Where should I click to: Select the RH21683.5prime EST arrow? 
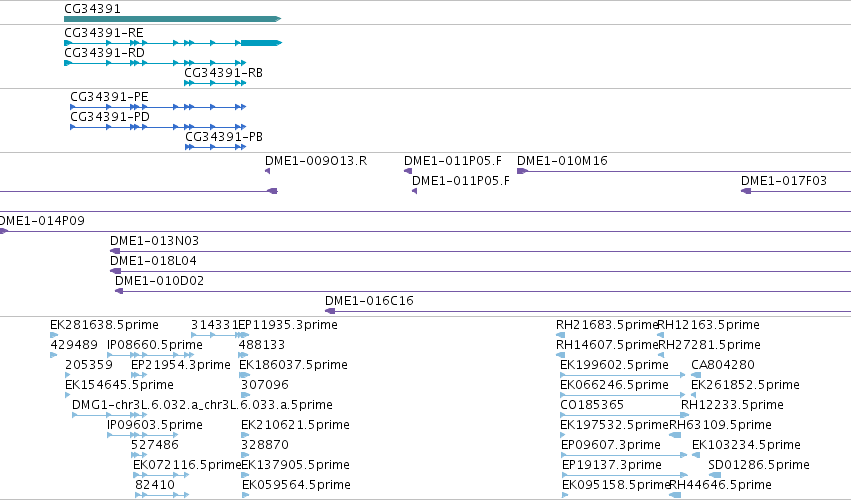[561, 335]
